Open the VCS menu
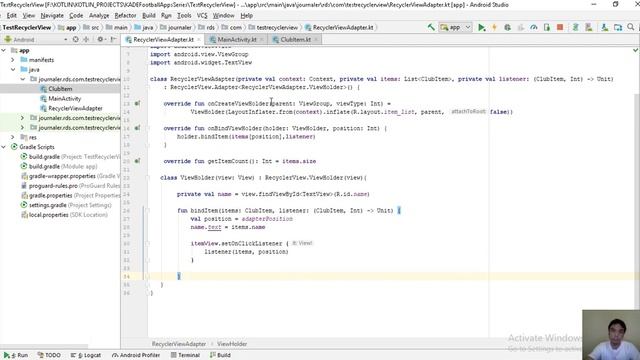This screenshot has width=640, height=360. (x=202, y=16)
